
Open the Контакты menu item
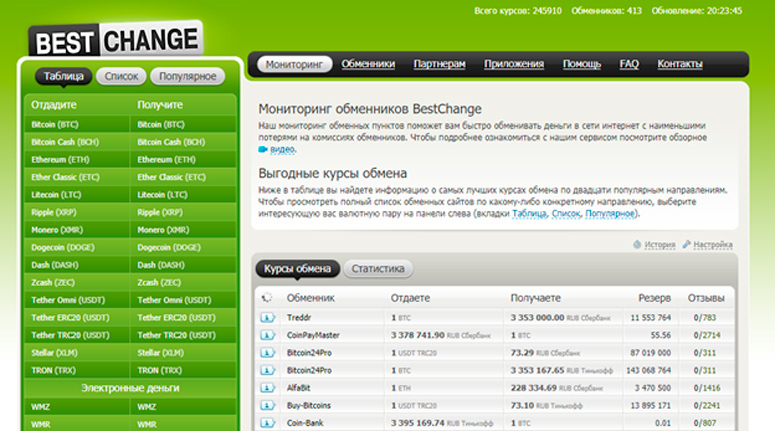click(680, 64)
